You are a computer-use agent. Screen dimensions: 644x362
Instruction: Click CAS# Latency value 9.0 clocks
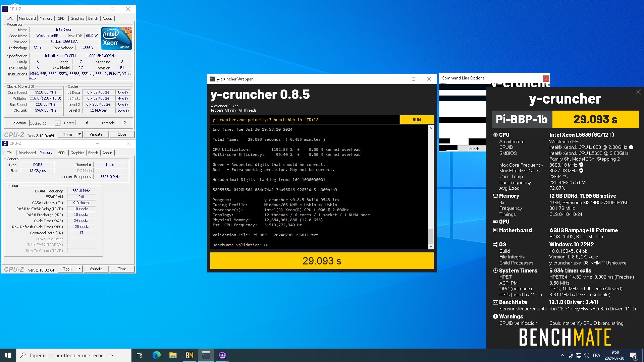coord(81,203)
